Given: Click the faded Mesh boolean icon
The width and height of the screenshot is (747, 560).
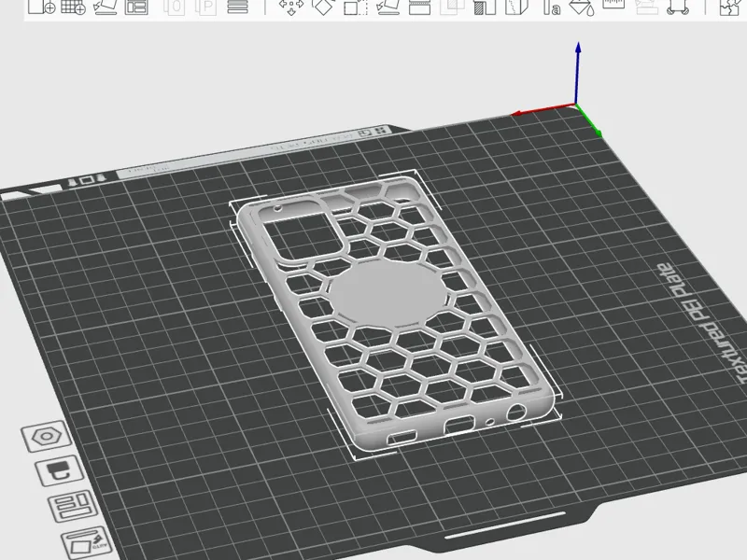Looking at the screenshot, I should (452, 7).
